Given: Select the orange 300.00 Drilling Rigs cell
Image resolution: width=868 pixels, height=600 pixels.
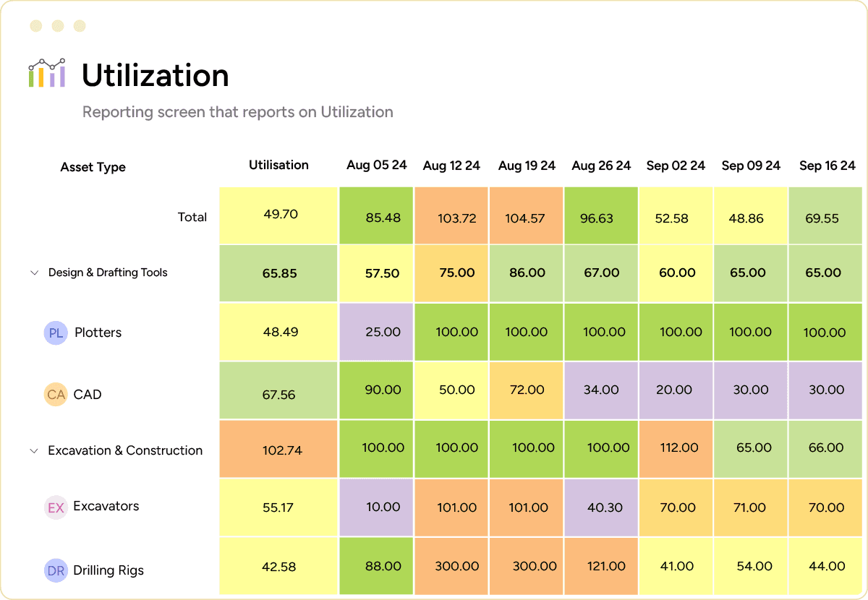Looking at the screenshot, I should (451, 566).
